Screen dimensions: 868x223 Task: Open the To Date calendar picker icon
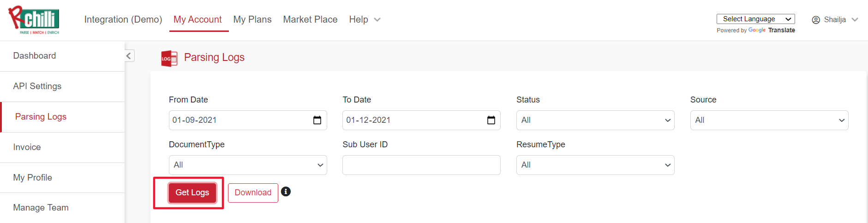[491, 120]
